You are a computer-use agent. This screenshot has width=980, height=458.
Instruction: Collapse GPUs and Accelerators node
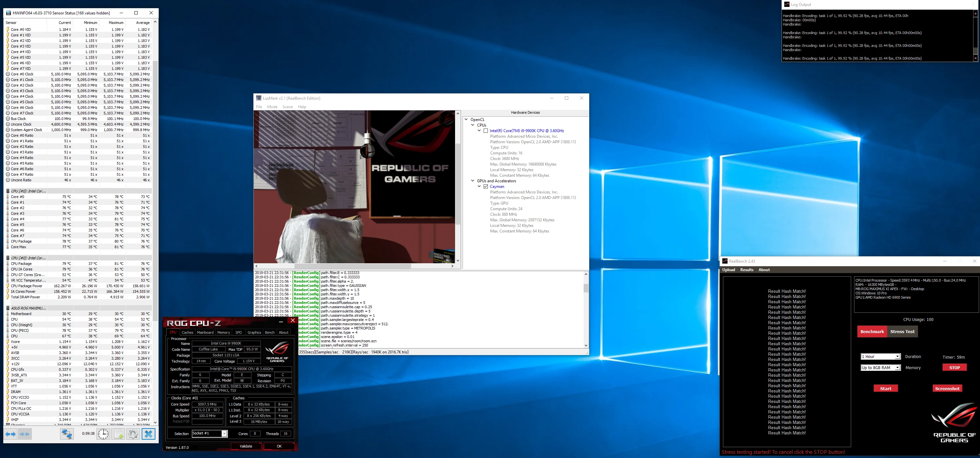click(473, 181)
